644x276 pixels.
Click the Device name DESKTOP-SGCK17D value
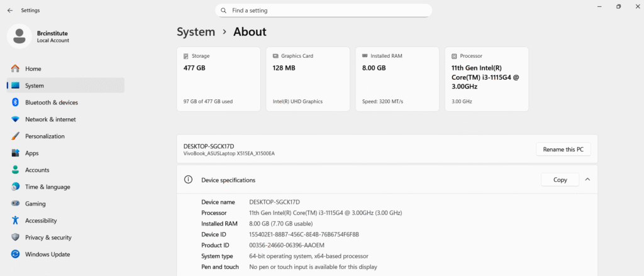pos(275,202)
